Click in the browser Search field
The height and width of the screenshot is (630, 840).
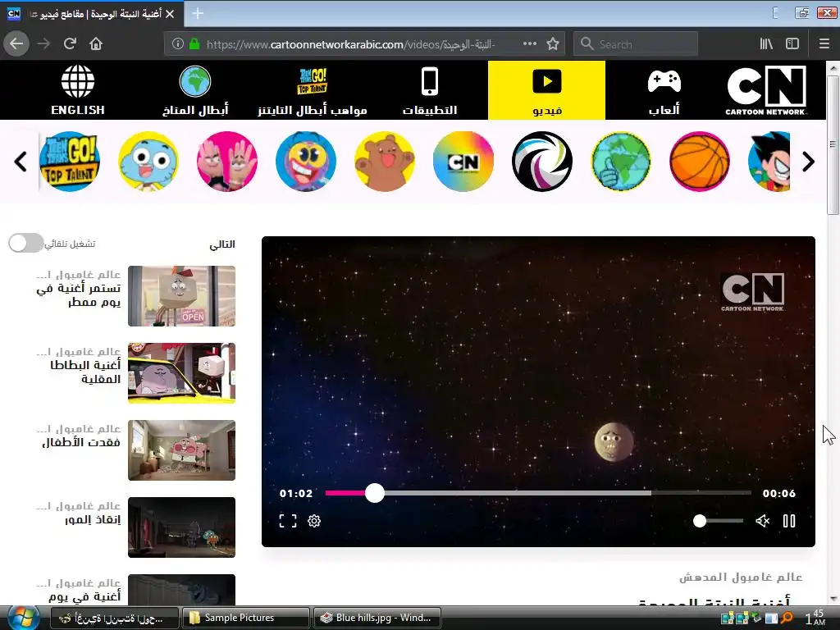click(636, 44)
